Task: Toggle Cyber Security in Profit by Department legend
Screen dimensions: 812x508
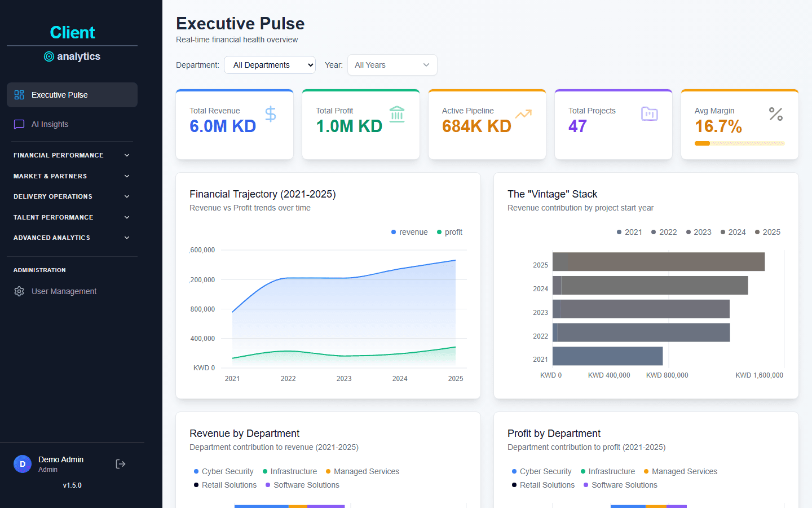Action: tap(541, 471)
